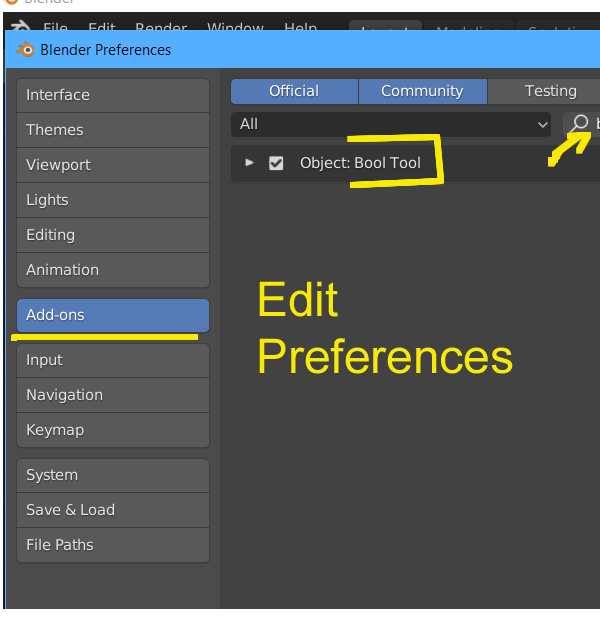The height and width of the screenshot is (624, 600).
Task: Open the All category dropdown
Action: point(393,124)
